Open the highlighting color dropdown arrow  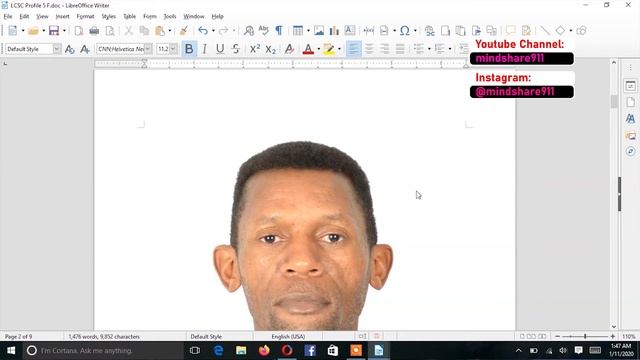pyautogui.click(x=339, y=49)
